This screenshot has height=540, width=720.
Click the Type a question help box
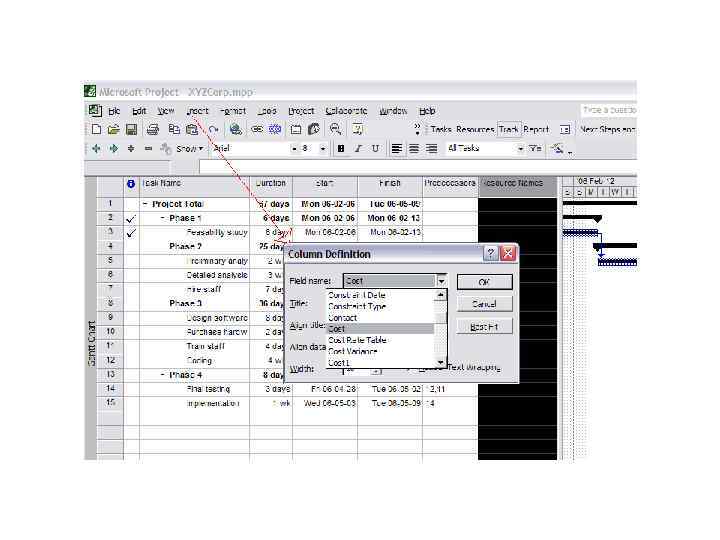click(608, 110)
